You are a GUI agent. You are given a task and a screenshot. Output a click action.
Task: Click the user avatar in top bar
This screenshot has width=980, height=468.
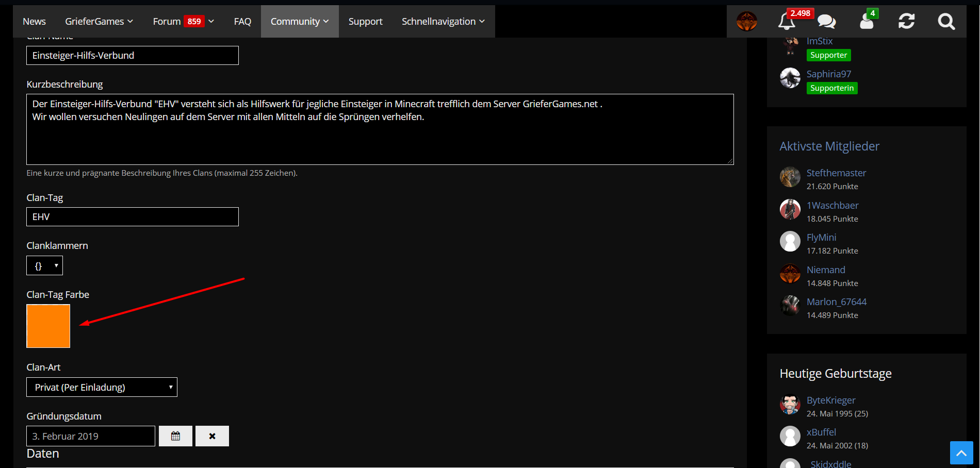pos(747,22)
